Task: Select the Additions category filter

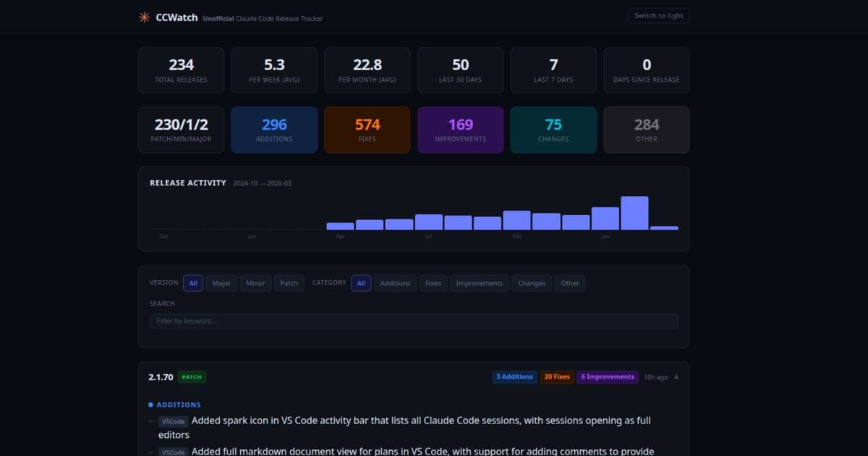Action: click(395, 283)
